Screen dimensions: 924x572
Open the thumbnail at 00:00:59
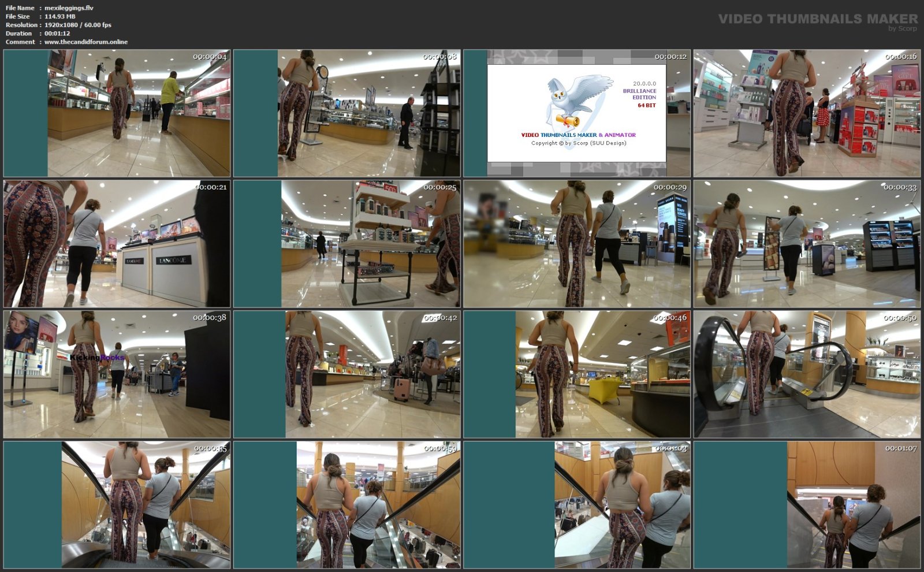346,505
